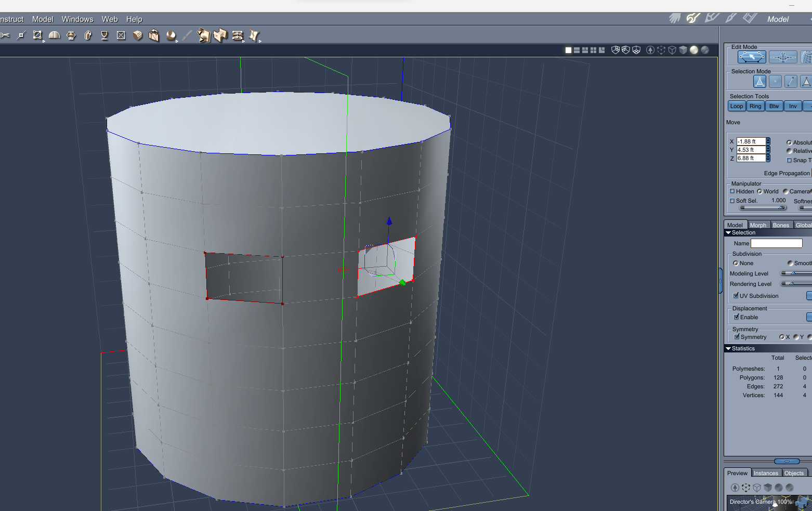
Task: Choose the edge selection mode icon
Action: point(790,82)
